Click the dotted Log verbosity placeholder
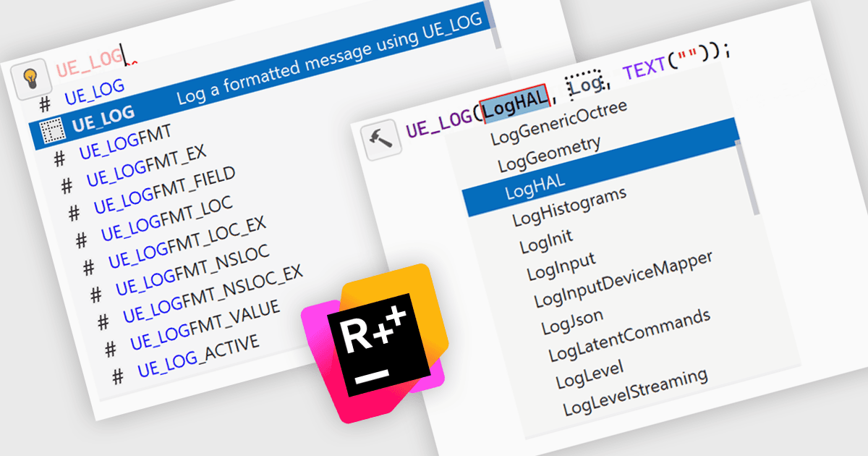The image size is (868, 456). [x=584, y=85]
